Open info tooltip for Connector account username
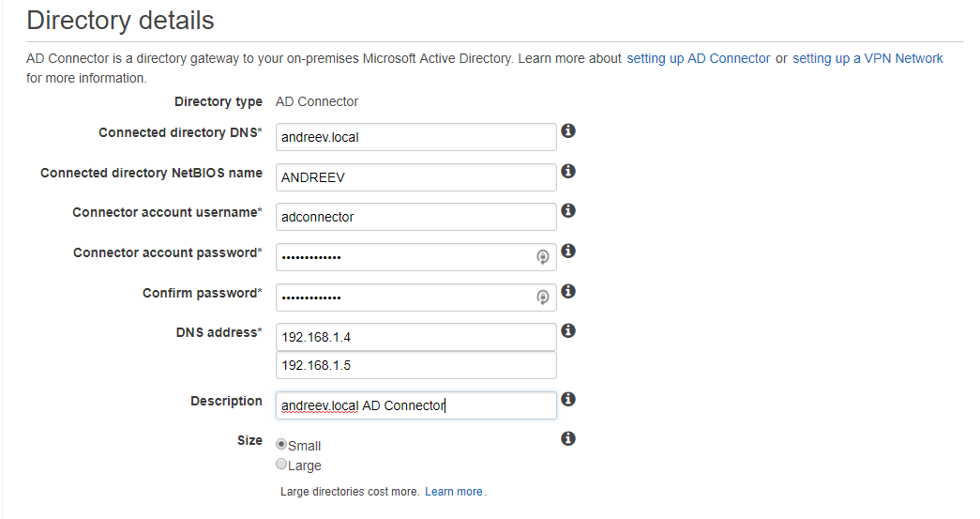This screenshot has width=980, height=519. (x=567, y=210)
